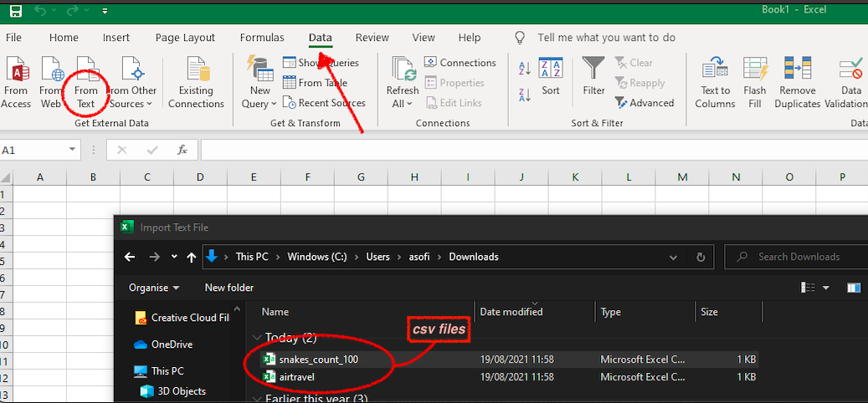Click Edit Links in Connections group
Screen dimensions: 868x403
(x=454, y=103)
